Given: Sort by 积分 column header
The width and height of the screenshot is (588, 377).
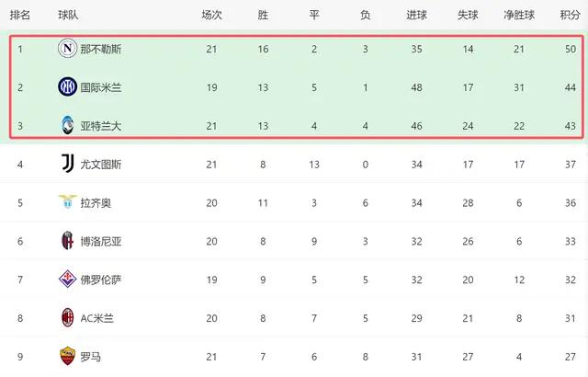Looking at the screenshot, I should [571, 16].
